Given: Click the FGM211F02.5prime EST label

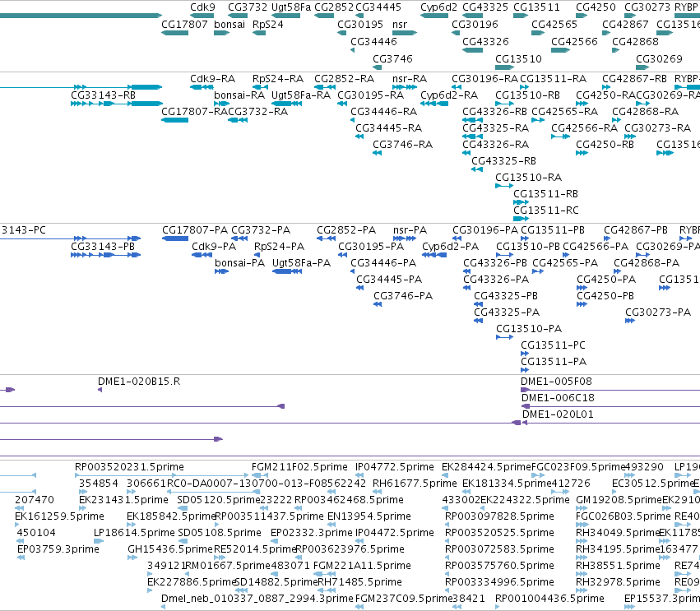Looking at the screenshot, I should tap(299, 467).
